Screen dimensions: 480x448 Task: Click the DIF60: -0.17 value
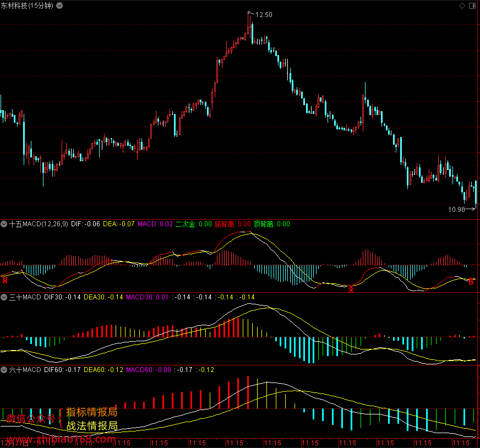coord(62,370)
